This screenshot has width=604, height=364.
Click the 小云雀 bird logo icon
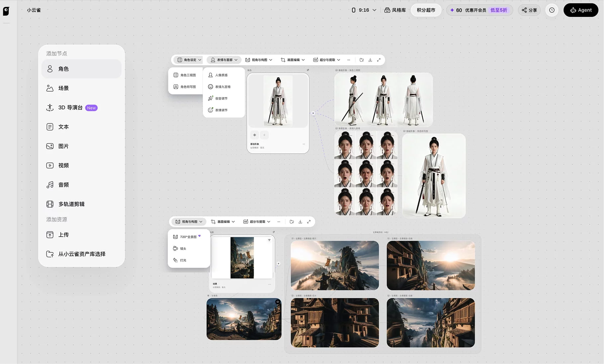pyautogui.click(x=6, y=11)
